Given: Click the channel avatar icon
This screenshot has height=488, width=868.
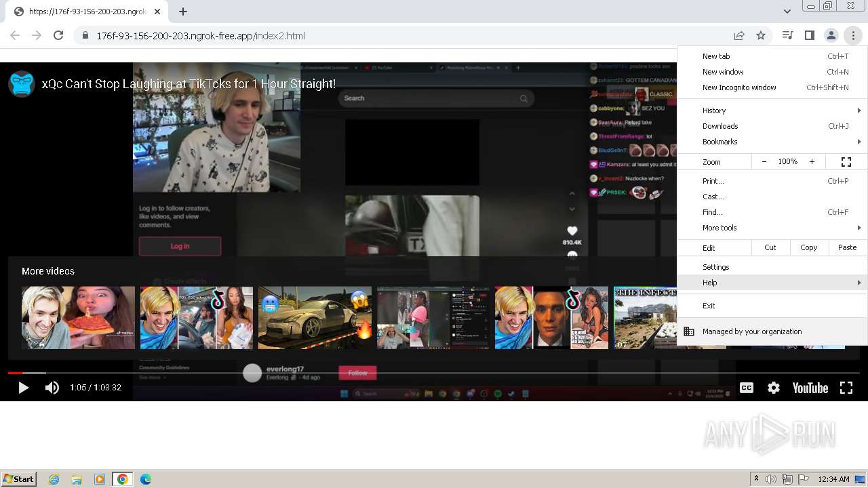Looking at the screenshot, I should (x=22, y=84).
